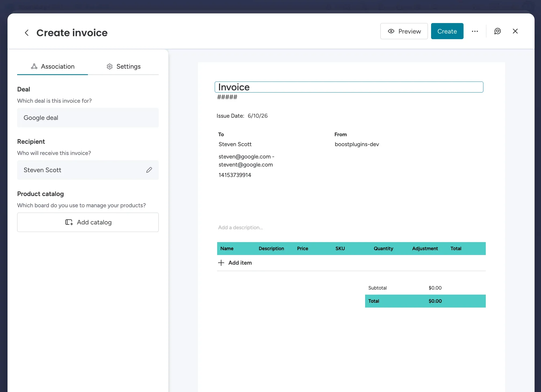The image size is (541, 392).
Task: Click the SKU column header
Action: (340, 249)
